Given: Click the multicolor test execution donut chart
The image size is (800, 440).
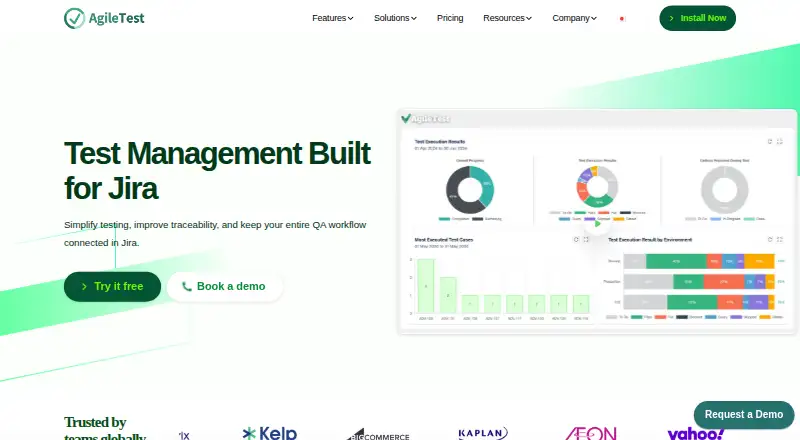Looking at the screenshot, I should click(597, 186).
